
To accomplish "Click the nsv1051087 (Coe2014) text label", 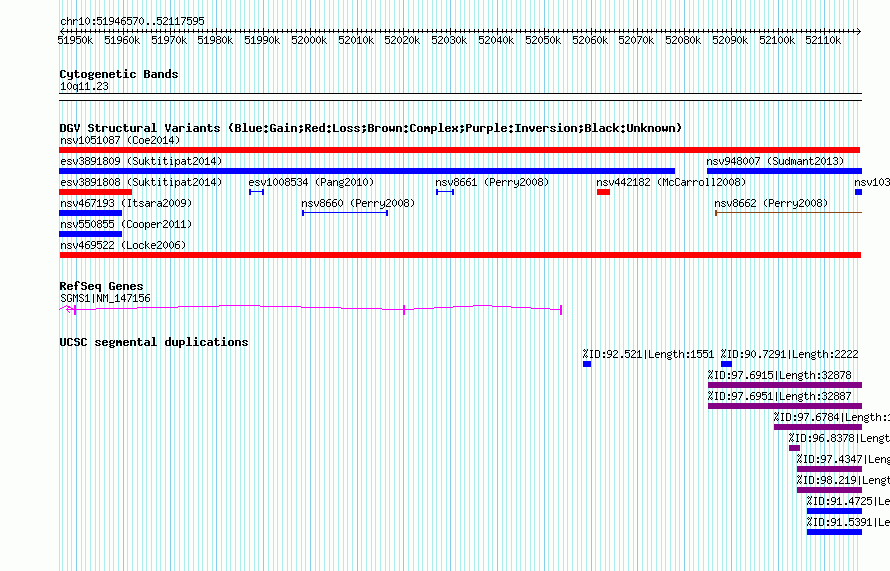I will (120, 140).
